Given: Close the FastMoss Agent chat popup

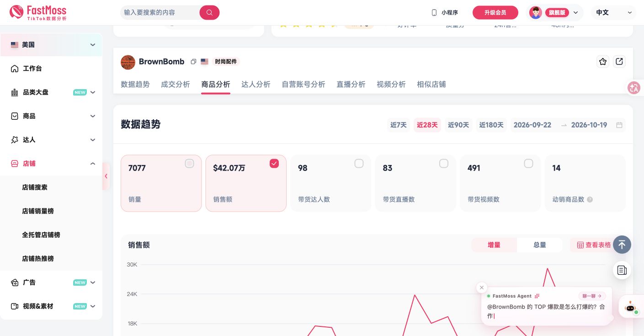Looking at the screenshot, I should [x=481, y=288].
